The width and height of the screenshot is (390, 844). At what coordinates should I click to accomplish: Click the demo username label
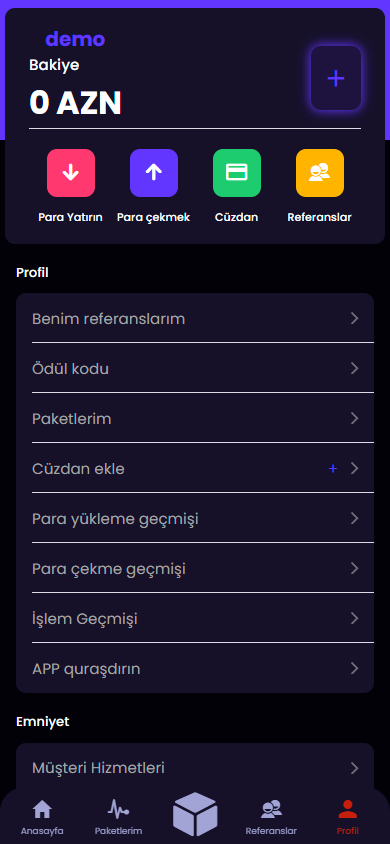[75, 39]
